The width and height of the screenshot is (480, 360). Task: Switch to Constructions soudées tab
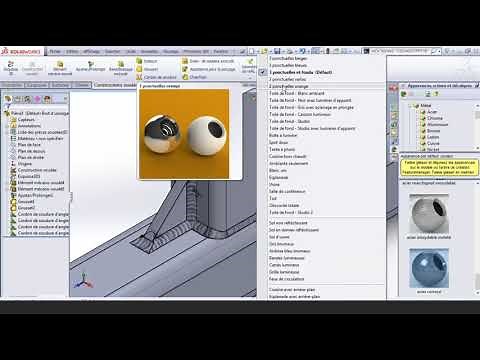point(115,85)
